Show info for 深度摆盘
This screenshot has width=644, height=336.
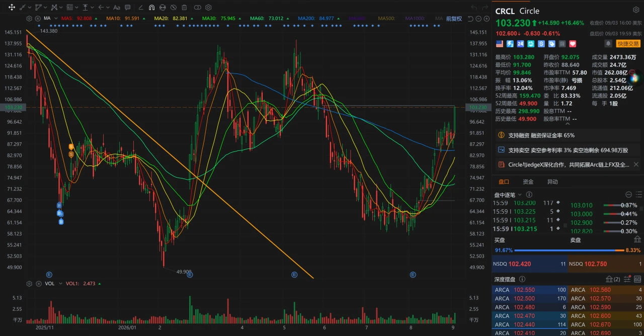click(522, 279)
